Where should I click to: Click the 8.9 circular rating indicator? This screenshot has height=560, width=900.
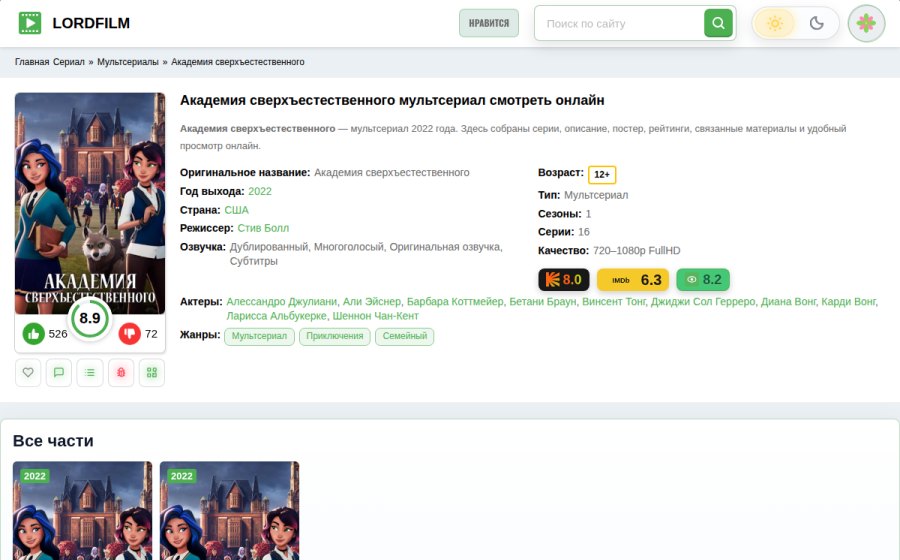pyautogui.click(x=90, y=318)
